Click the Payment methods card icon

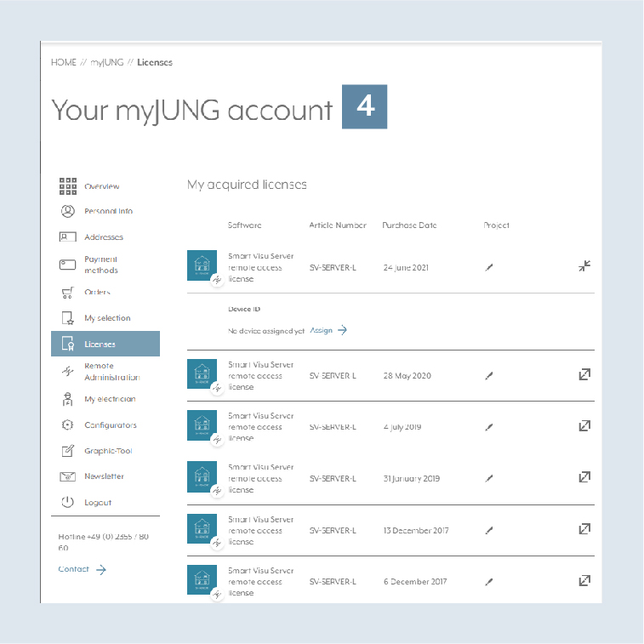pyautogui.click(x=68, y=265)
